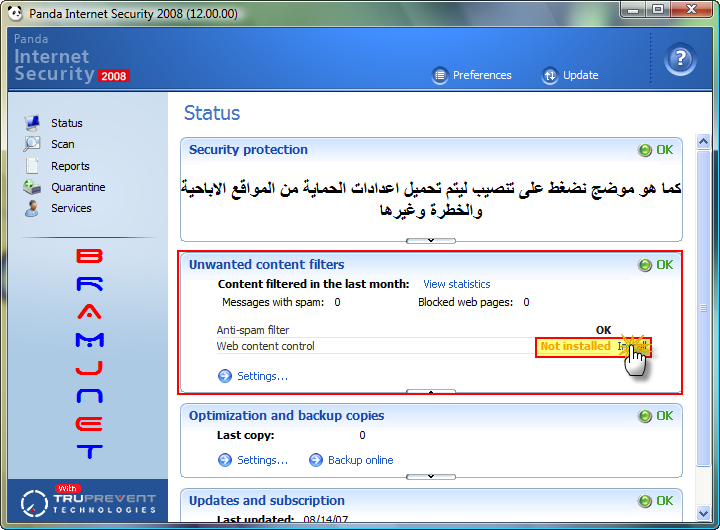
Task: Start Update from header
Action: pyautogui.click(x=580, y=75)
